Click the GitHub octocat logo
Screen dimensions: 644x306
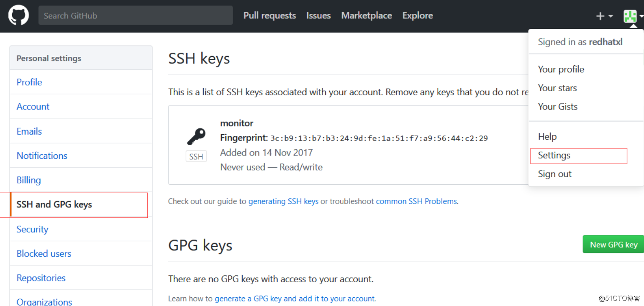[18, 15]
